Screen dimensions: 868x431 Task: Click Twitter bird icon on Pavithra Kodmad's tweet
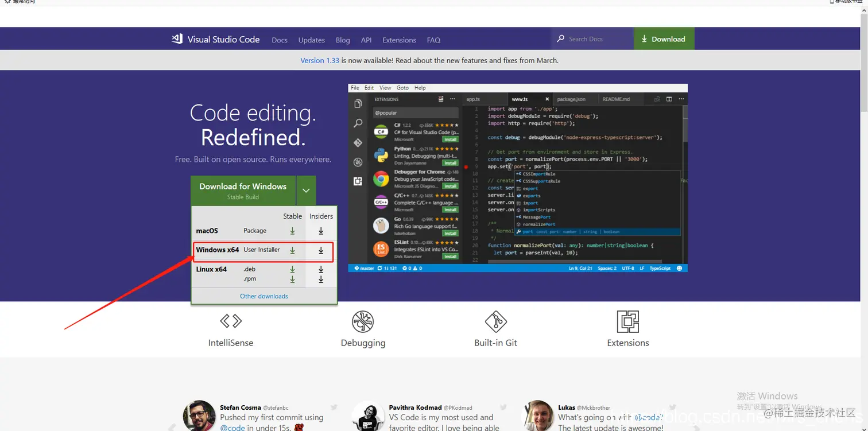(503, 407)
